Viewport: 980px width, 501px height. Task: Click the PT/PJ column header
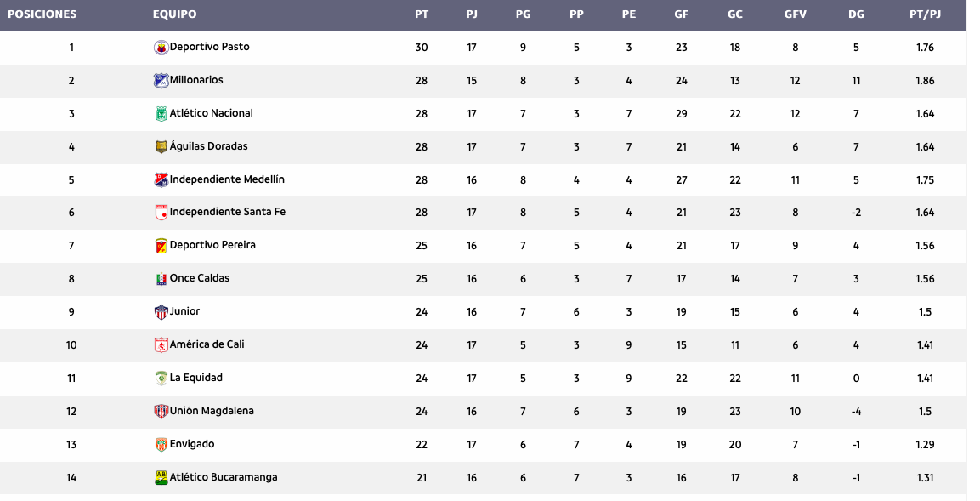[925, 14]
